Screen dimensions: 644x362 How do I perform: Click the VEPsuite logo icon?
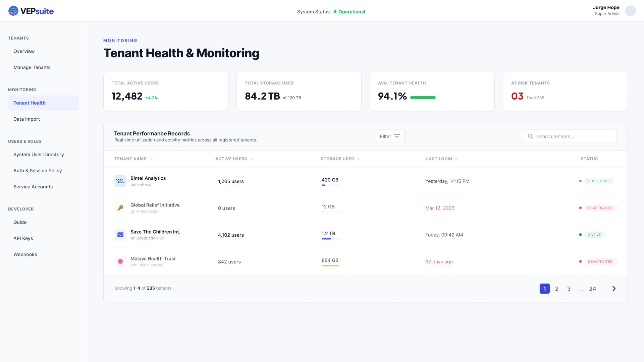point(13,11)
